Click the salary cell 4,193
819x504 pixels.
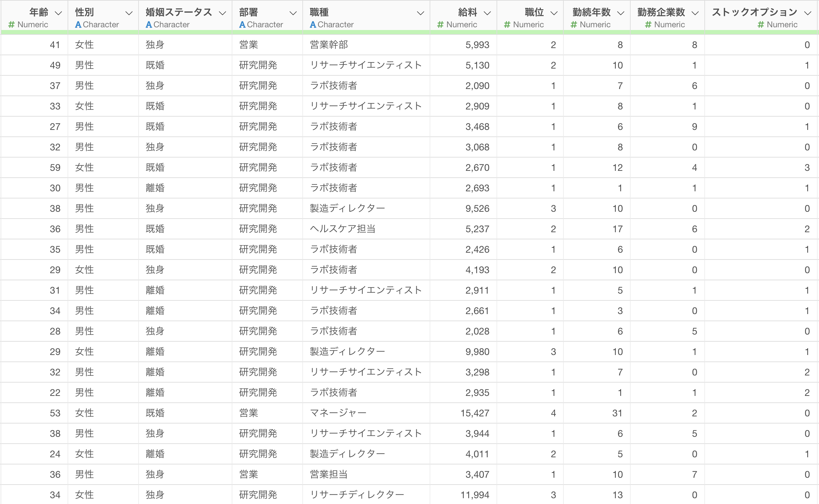(x=463, y=270)
